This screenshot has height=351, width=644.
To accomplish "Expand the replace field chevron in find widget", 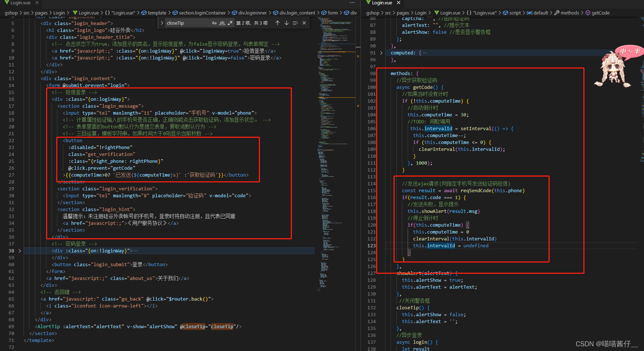I will pos(162,23).
